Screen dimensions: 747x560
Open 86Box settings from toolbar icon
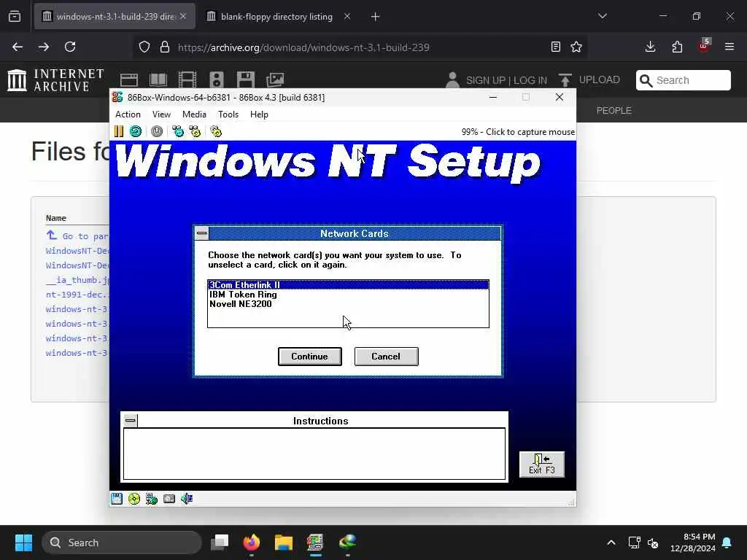coord(216,131)
